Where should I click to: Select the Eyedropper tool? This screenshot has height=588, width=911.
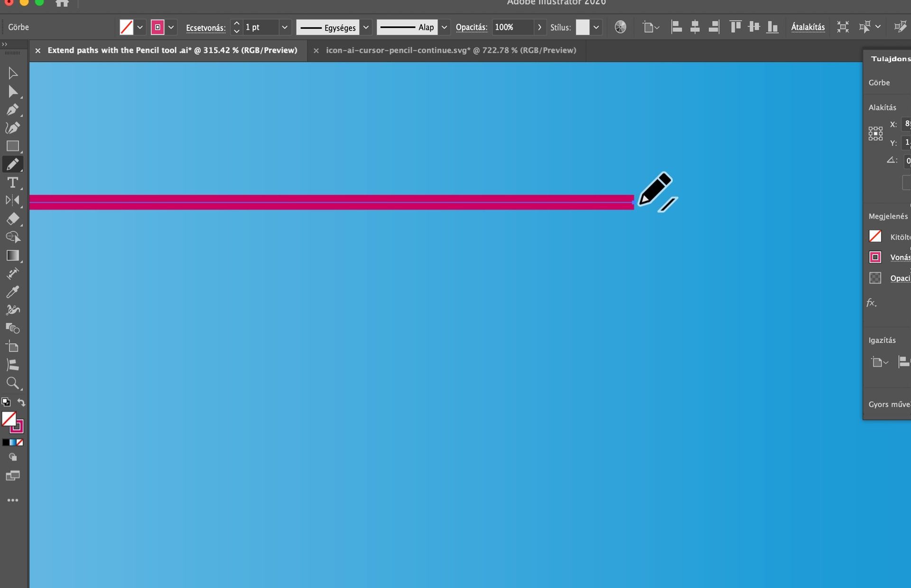tap(13, 292)
